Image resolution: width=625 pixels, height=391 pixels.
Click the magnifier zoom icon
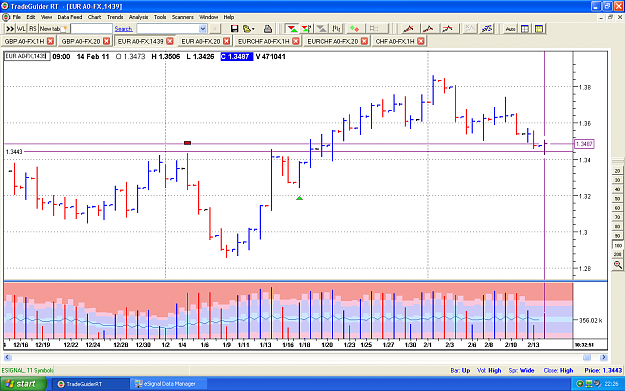coord(617,265)
